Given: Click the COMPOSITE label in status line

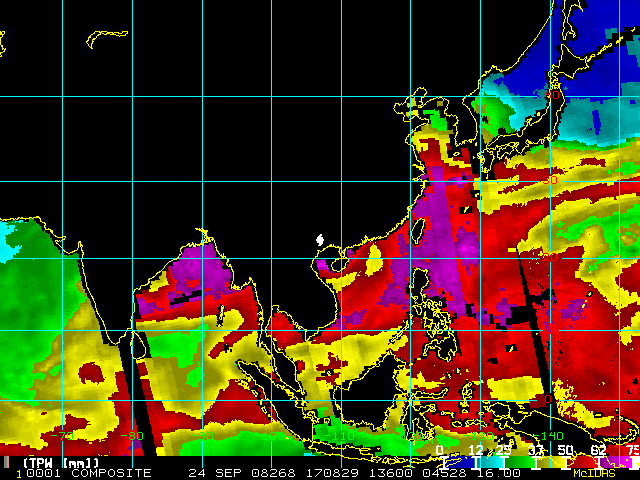Looking at the screenshot, I should [x=111, y=472].
